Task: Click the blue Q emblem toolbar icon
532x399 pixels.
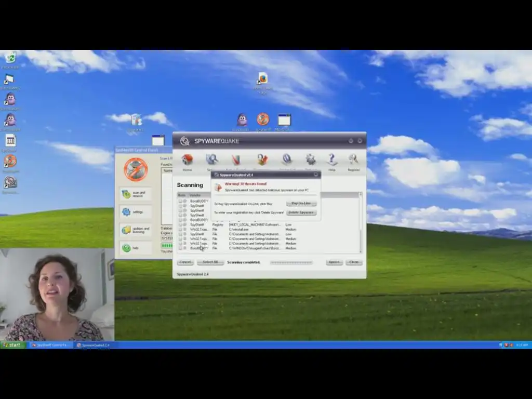Action: [x=287, y=159]
